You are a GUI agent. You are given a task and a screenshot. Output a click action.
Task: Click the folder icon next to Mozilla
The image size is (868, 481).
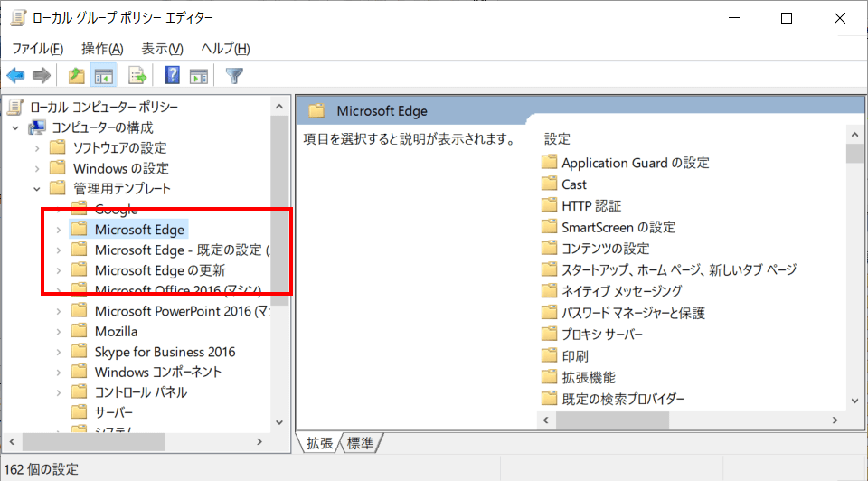(80, 331)
